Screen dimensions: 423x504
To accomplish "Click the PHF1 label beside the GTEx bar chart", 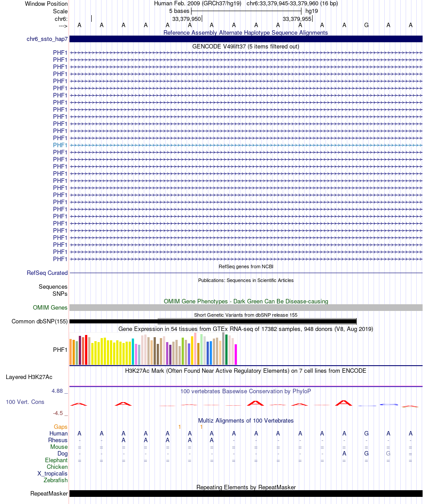I will pos(60,350).
